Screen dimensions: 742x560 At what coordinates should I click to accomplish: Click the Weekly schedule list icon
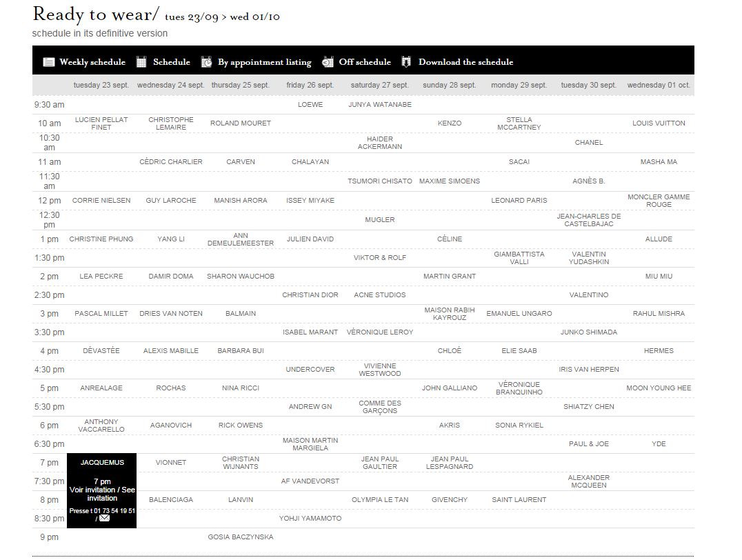pyautogui.click(x=48, y=62)
